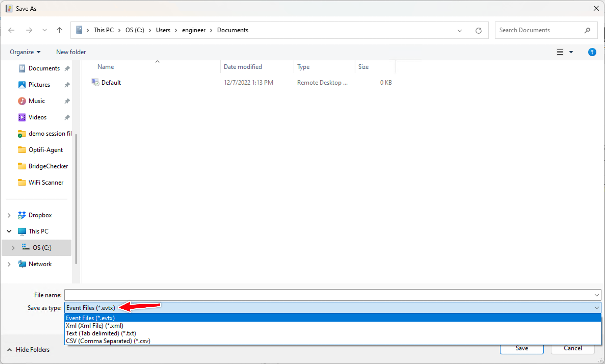Collapse the Save as type combo box
Image resolution: width=605 pixels, height=364 pixels.
click(x=597, y=308)
